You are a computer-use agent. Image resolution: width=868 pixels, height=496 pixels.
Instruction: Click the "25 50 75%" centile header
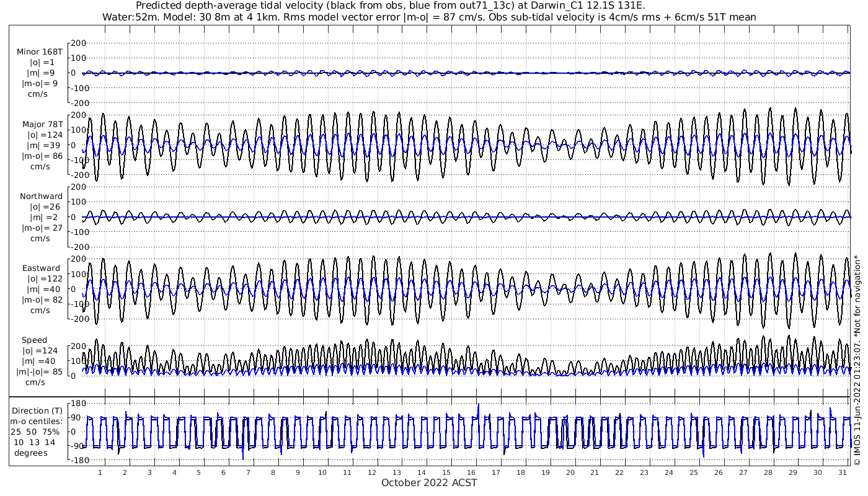tap(35, 432)
